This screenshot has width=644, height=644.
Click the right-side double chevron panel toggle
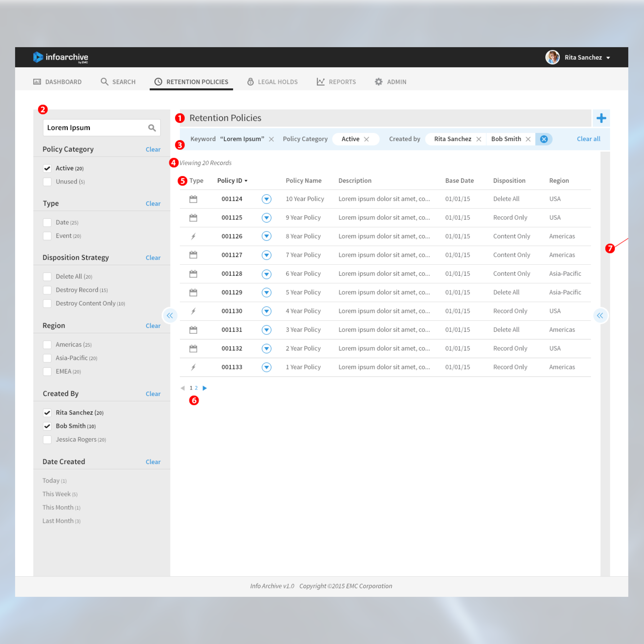point(600,315)
